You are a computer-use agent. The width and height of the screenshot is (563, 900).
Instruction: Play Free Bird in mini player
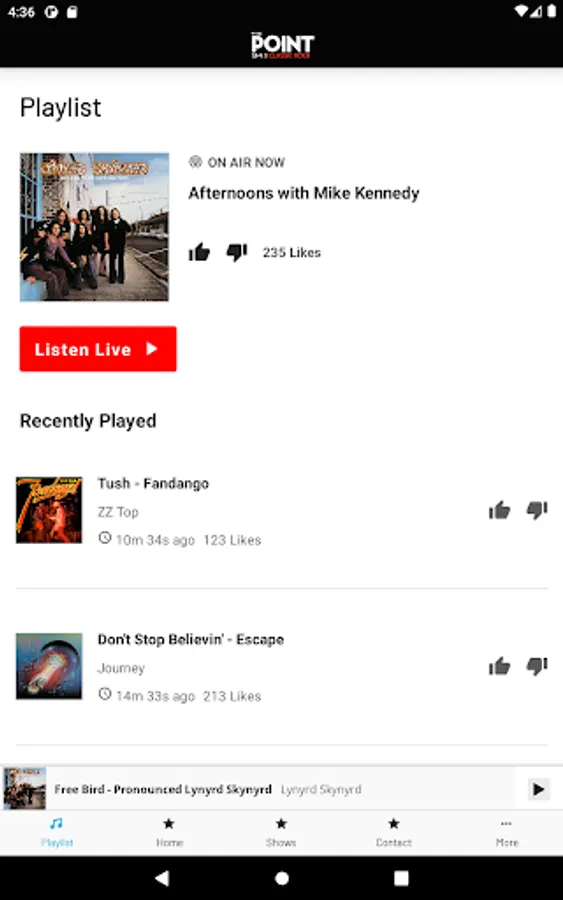538,789
